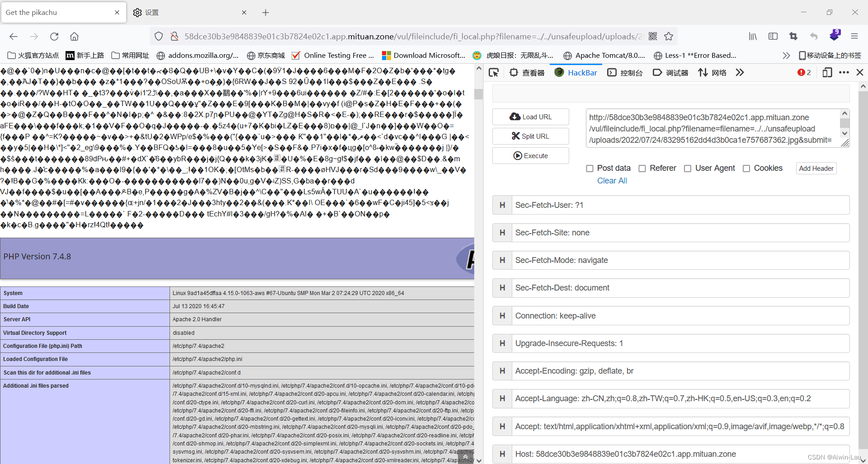Select the PHP Version 7.4.8 heading
Screen dimensions: 868x464
(x=37, y=257)
